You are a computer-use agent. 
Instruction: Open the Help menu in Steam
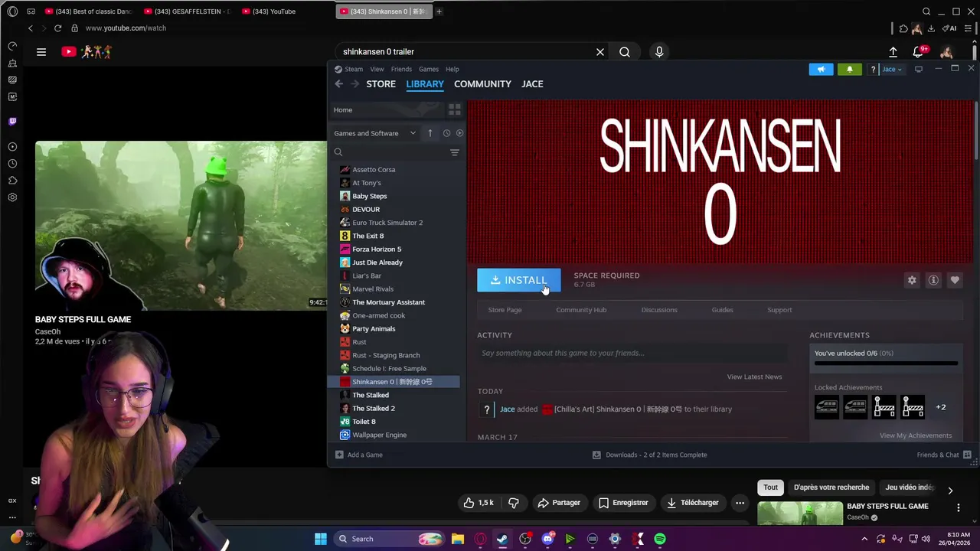pos(452,69)
